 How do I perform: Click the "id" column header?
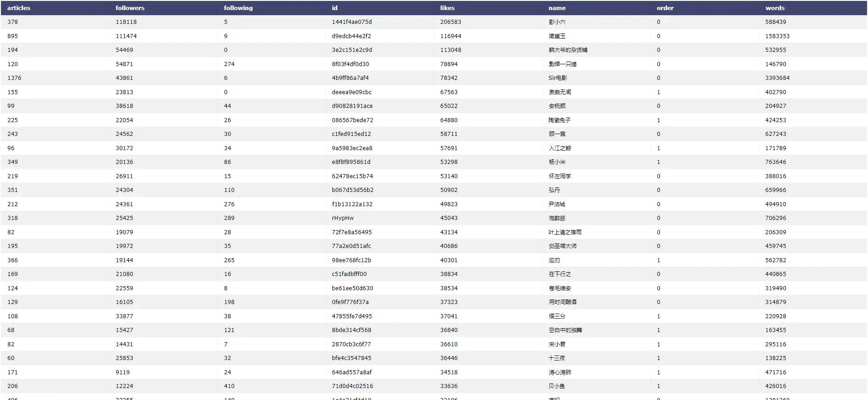click(x=335, y=8)
